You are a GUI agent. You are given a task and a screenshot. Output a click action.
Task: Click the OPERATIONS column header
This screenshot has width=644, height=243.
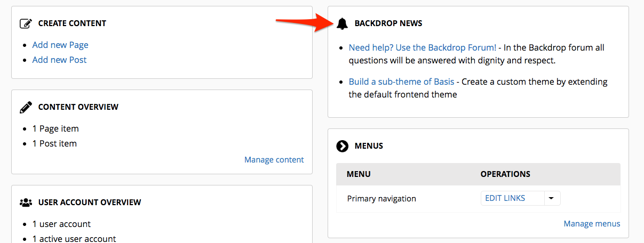[505, 174]
